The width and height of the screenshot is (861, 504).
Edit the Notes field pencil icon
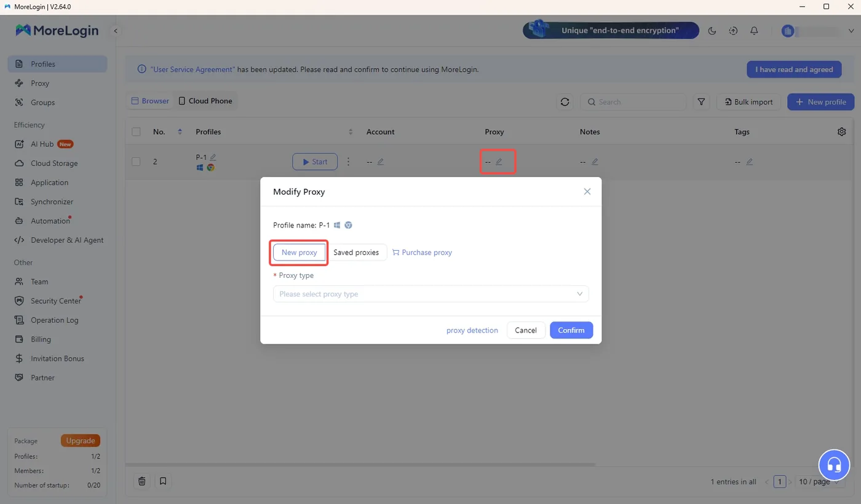(595, 162)
